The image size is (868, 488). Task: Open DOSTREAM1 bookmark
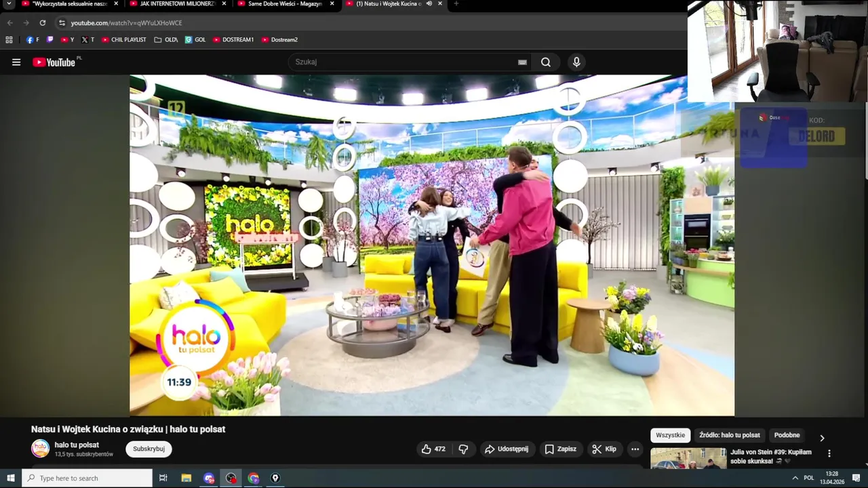[233, 40]
